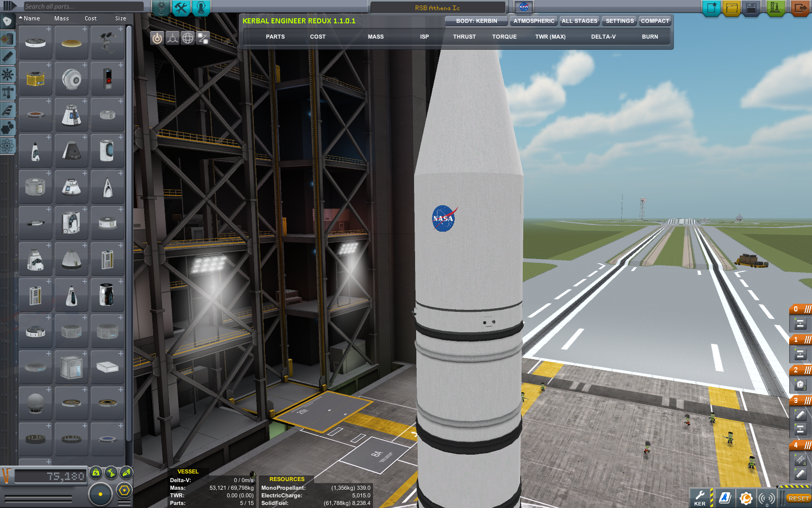The height and width of the screenshot is (508, 812).
Task: Open the Structural part category
Action: pos(7,92)
